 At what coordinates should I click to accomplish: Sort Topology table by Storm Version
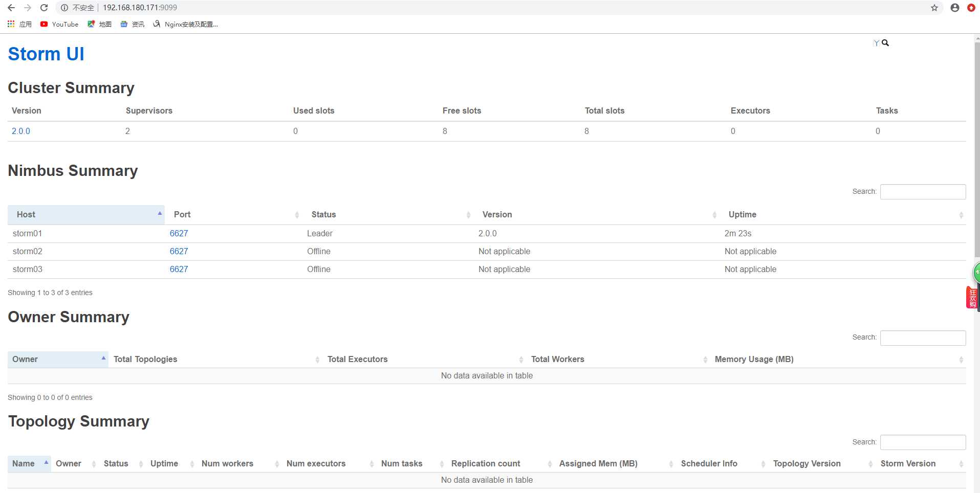(x=921, y=464)
